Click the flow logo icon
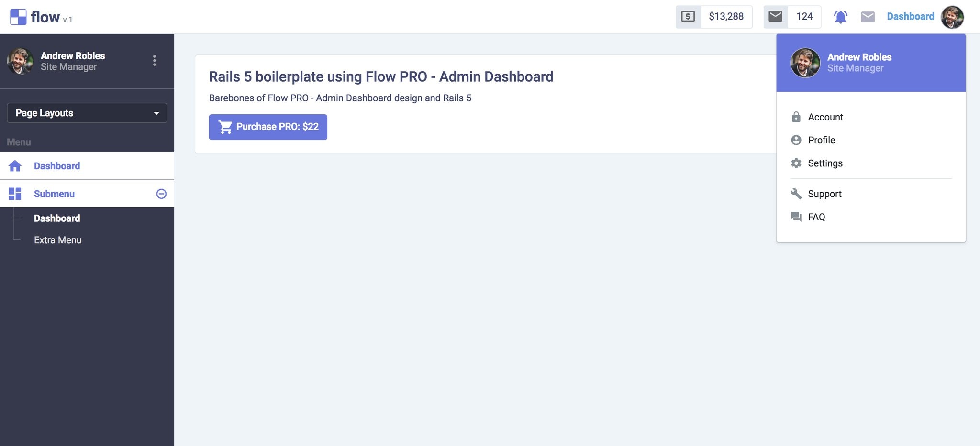 tap(18, 17)
